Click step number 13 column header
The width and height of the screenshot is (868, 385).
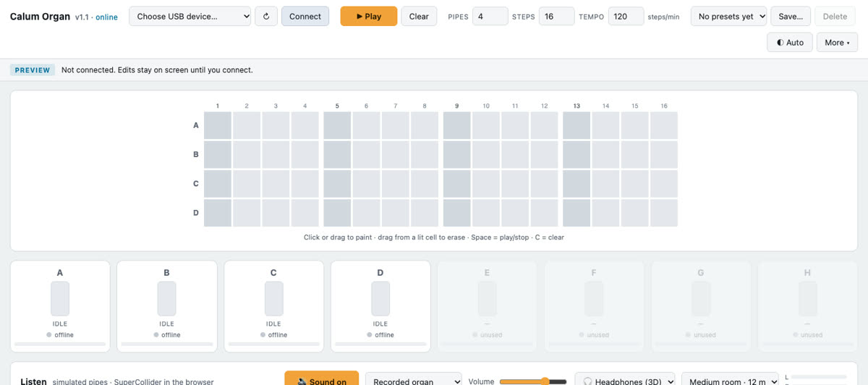pos(576,106)
